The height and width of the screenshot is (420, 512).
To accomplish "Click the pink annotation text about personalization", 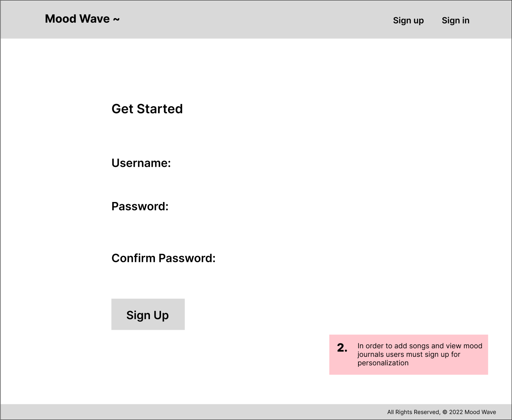I will [x=420, y=354].
